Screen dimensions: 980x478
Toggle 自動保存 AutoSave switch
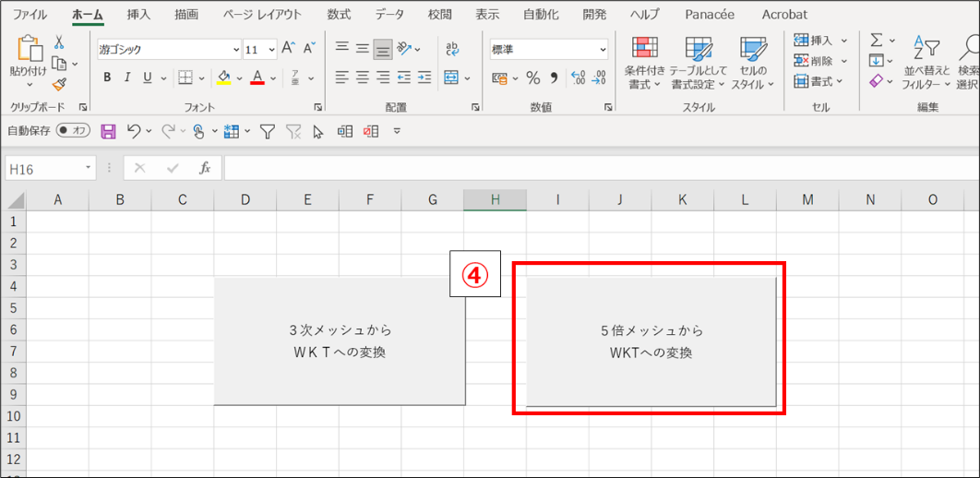click(x=73, y=131)
